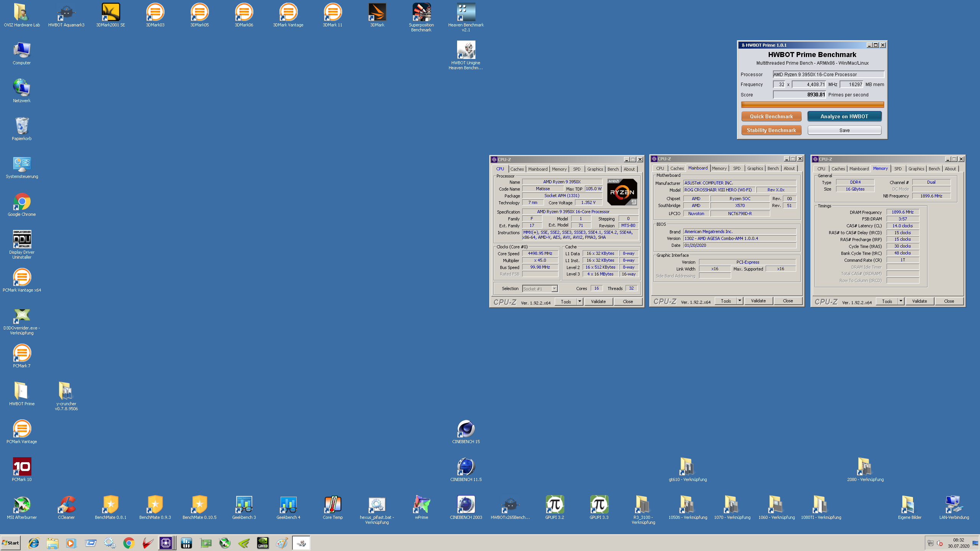
Task: Select the HWBOTx265Bench shortcut icon
Action: (x=510, y=508)
